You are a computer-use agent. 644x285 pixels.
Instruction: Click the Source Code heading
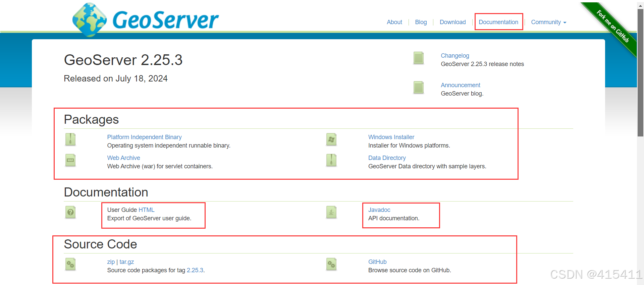pos(100,244)
